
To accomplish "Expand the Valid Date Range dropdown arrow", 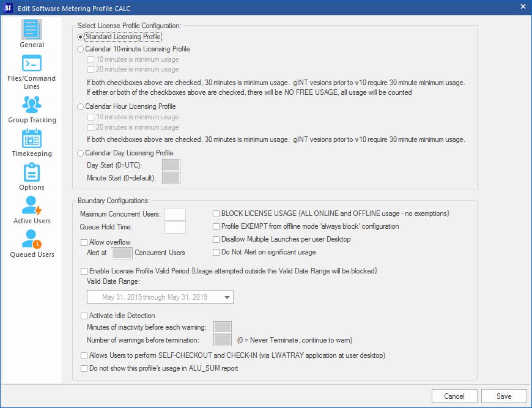I will 227,297.
